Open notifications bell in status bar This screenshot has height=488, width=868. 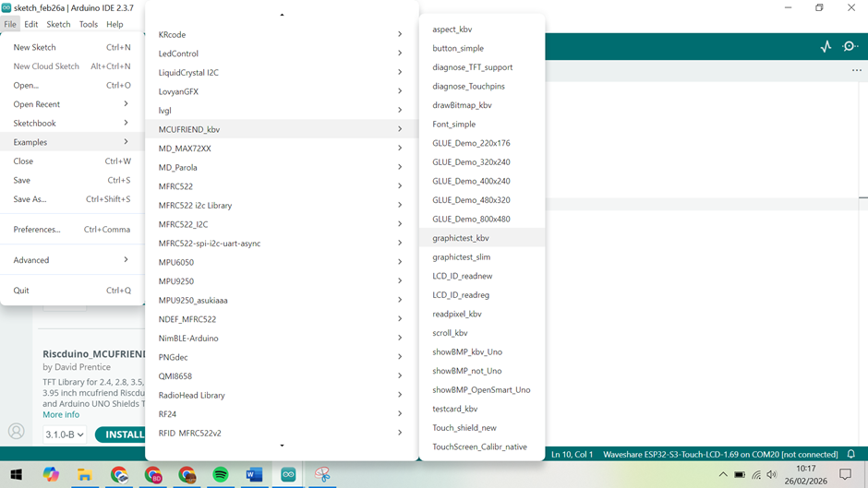tap(851, 454)
